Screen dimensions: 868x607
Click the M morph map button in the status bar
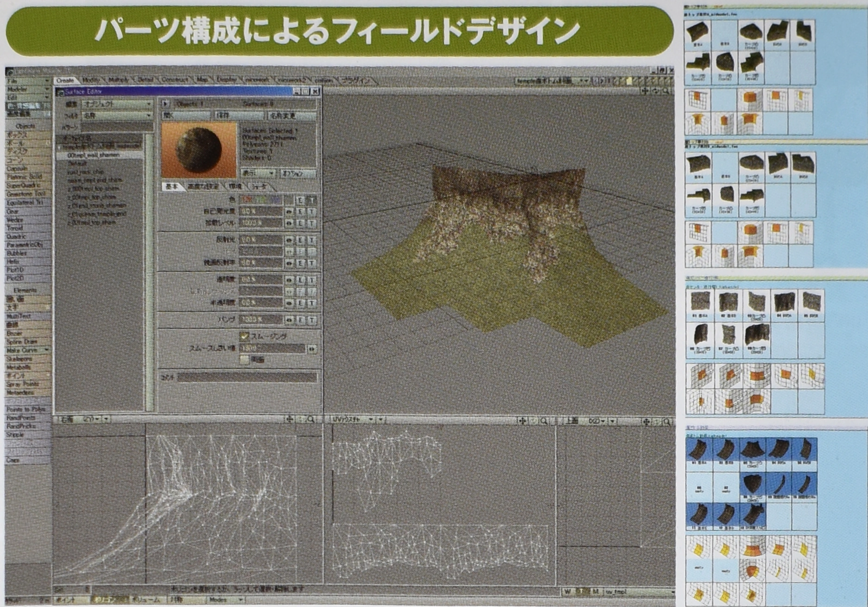click(596, 592)
